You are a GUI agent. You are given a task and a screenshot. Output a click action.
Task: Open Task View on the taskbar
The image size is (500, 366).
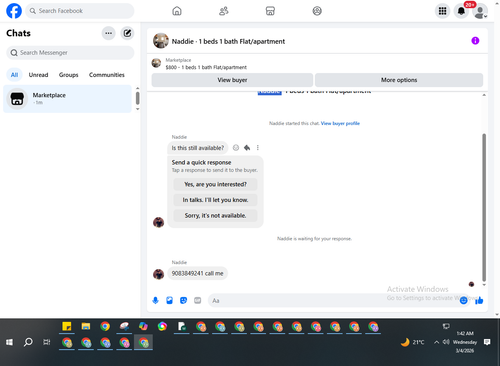point(47,342)
